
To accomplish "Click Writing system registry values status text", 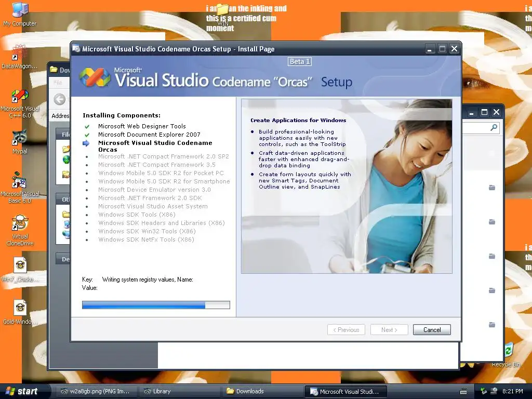I will [148, 279].
